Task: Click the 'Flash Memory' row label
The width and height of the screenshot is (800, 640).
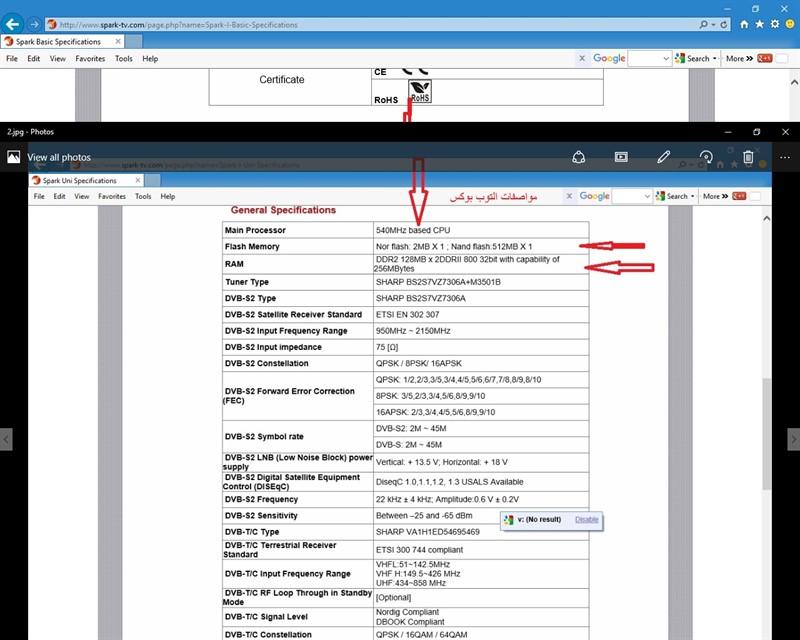Action: pyautogui.click(x=252, y=247)
